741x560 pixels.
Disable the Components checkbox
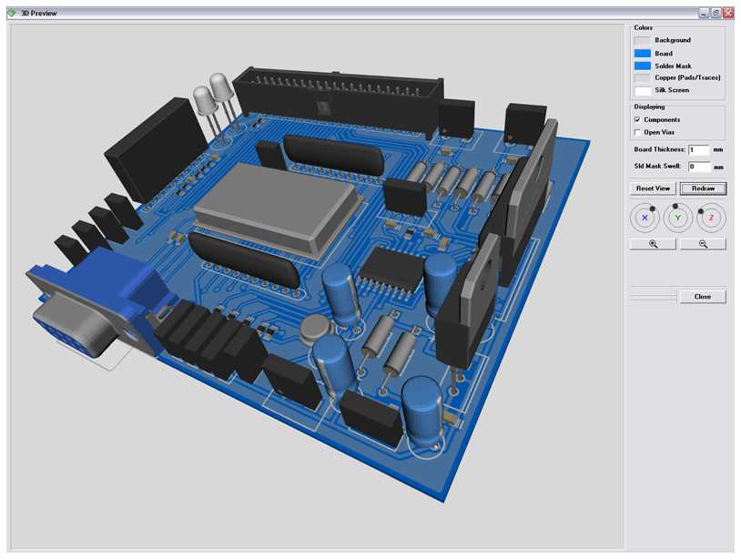click(x=637, y=120)
